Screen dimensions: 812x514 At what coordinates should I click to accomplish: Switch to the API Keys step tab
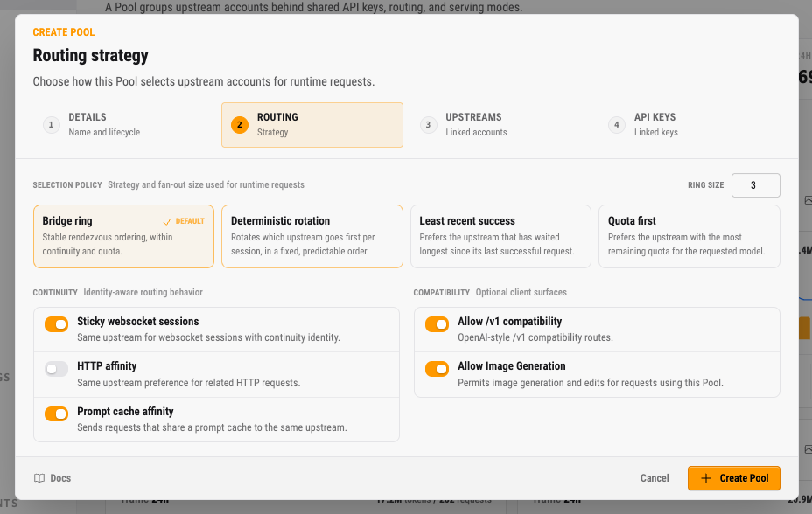tap(689, 125)
